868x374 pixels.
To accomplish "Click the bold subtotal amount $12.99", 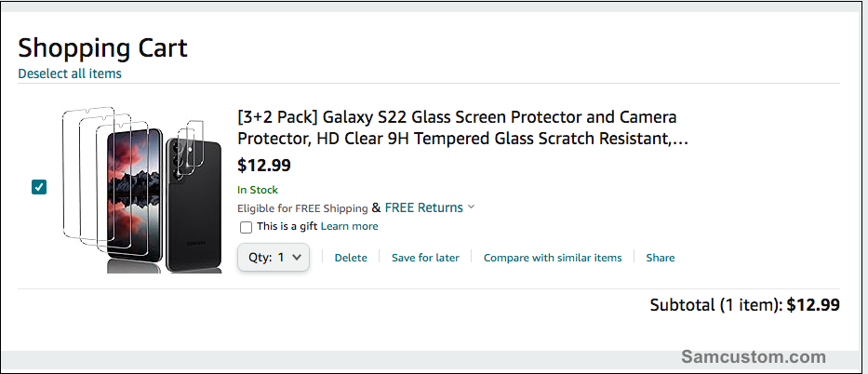I will [813, 304].
